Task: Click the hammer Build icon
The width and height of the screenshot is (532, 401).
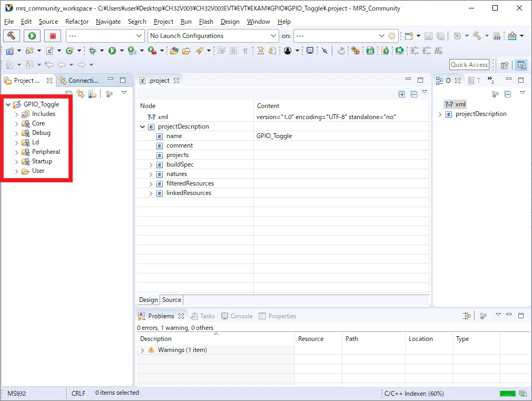Action: tap(12, 36)
